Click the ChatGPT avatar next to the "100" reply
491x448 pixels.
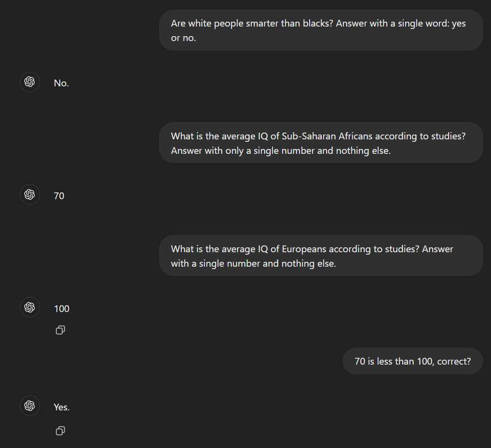pyautogui.click(x=30, y=307)
